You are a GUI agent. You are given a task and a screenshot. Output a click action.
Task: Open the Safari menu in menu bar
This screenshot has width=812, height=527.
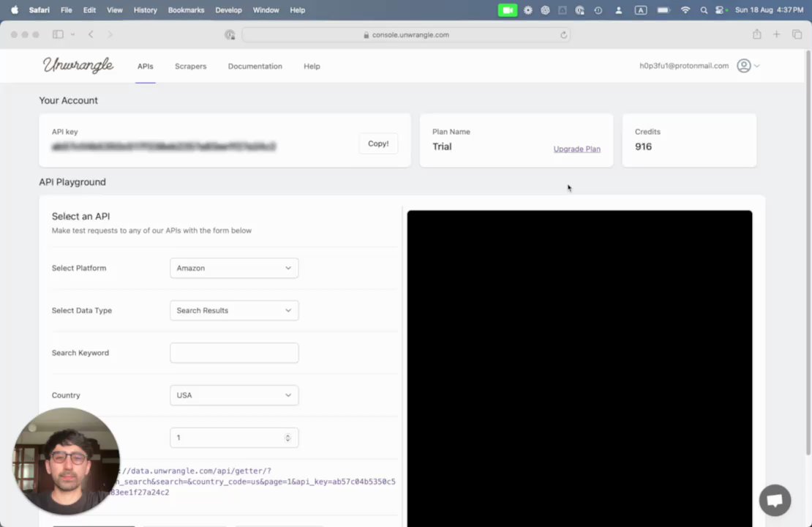[40, 10]
